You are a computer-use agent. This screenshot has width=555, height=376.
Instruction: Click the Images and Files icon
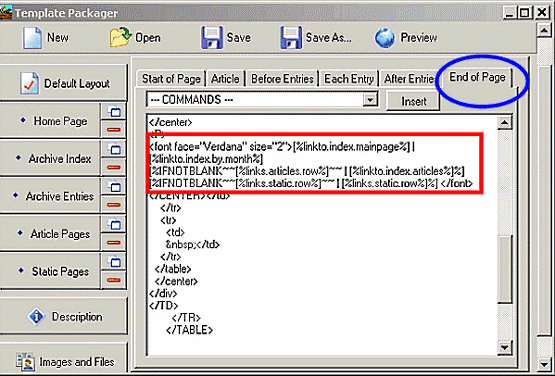click(x=25, y=362)
